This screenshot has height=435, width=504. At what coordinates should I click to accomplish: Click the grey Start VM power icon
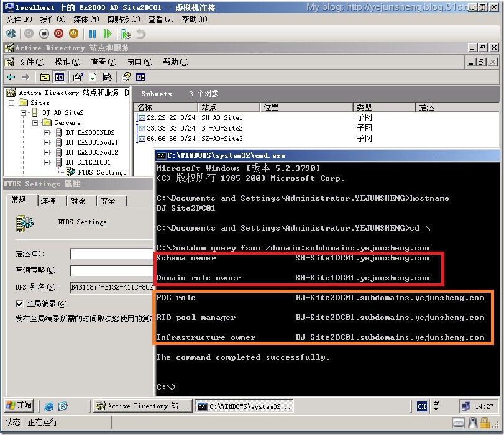[29, 34]
